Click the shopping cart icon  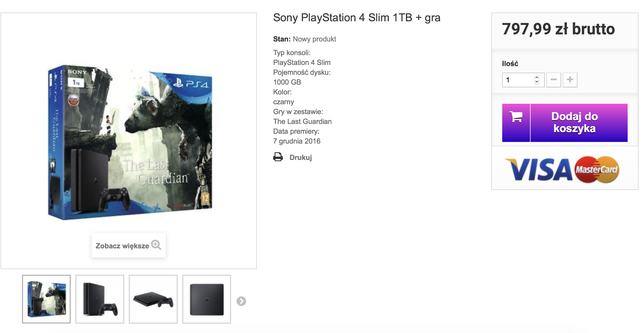pyautogui.click(x=516, y=117)
